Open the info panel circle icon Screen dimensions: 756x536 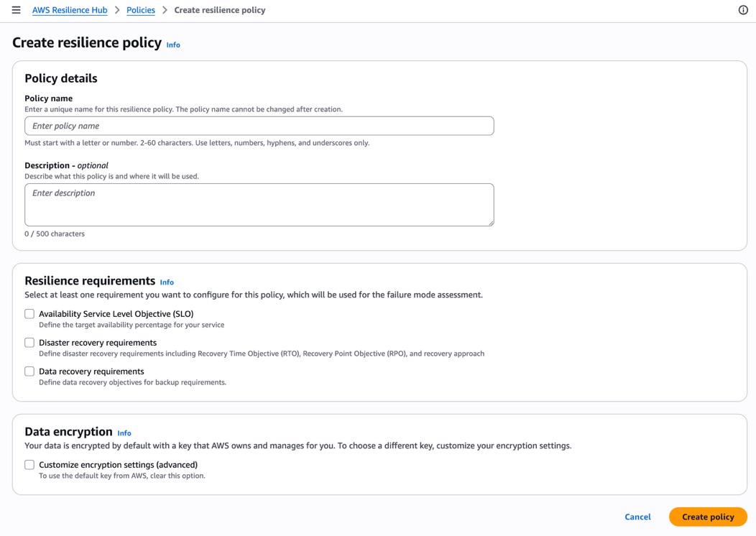(743, 9)
